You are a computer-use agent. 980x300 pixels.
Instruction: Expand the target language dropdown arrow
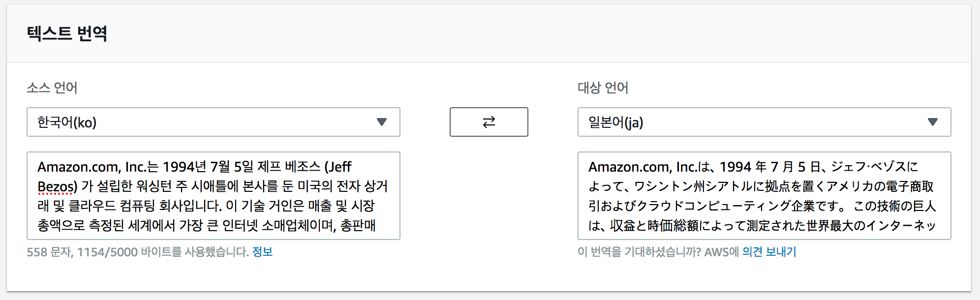coord(932,122)
